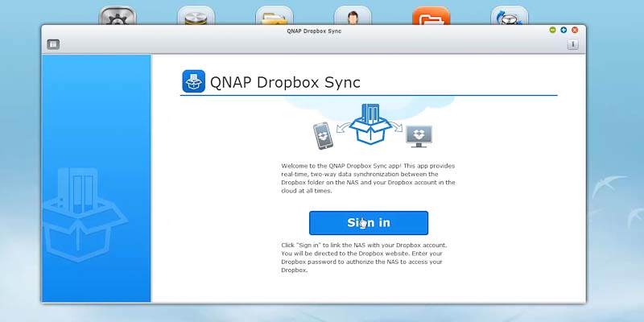Screen dimensions: 644x322
Task: Click the Welcome to the QNAP Dropbox paragraph
Action: point(368,178)
